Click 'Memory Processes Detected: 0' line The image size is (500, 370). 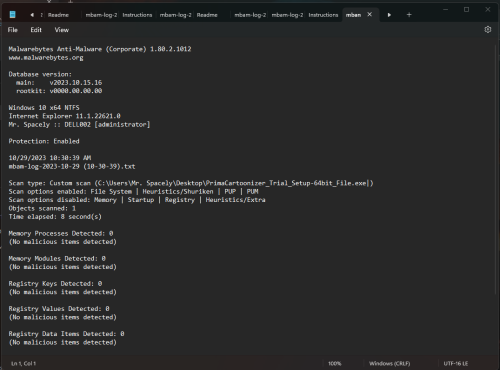pyautogui.click(x=61, y=233)
